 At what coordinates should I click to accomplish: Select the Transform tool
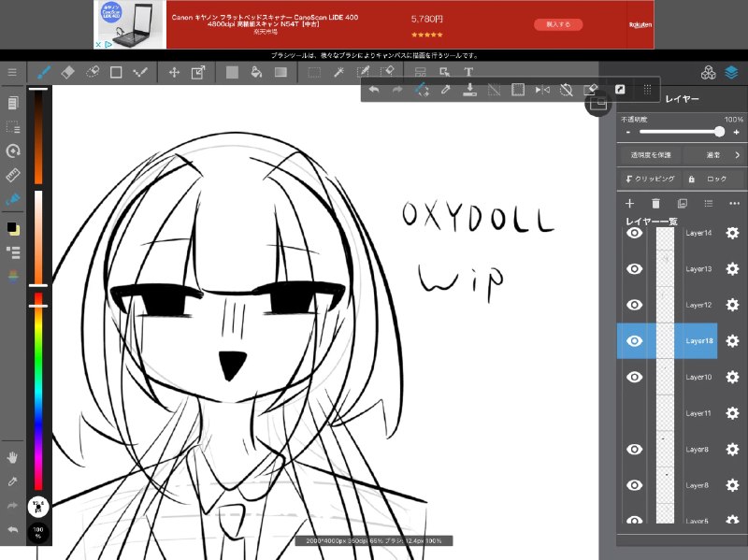(198, 73)
